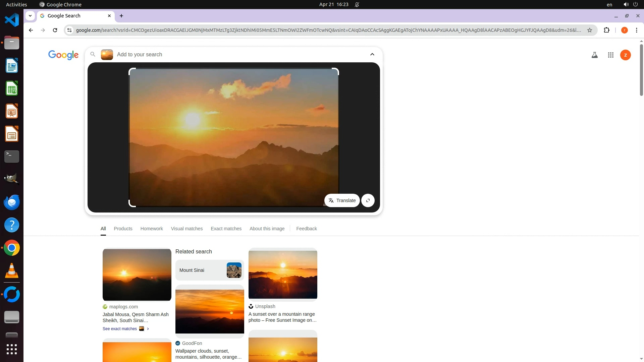
Task: Open the tab search dropdown
Action: (x=30, y=16)
